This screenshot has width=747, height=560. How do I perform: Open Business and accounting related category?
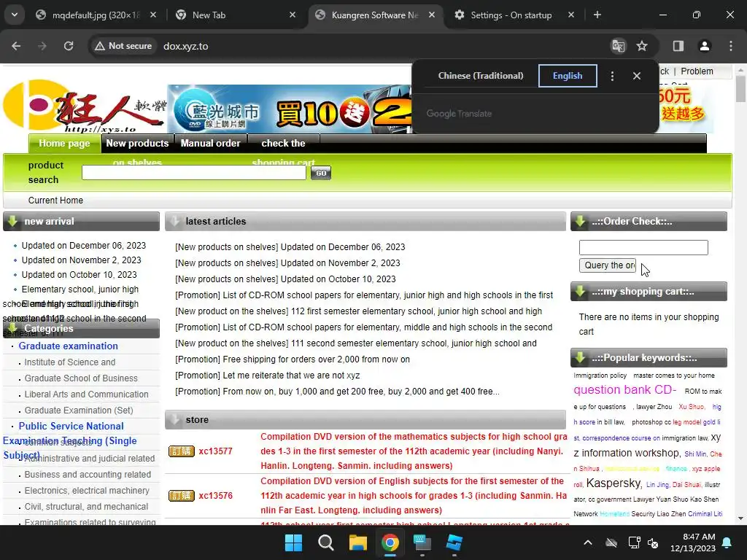pyautogui.click(x=88, y=475)
